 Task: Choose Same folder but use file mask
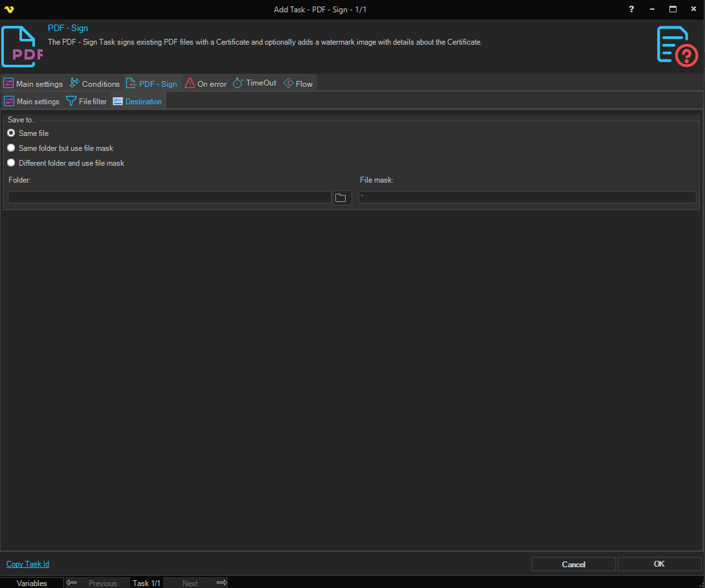(x=11, y=148)
